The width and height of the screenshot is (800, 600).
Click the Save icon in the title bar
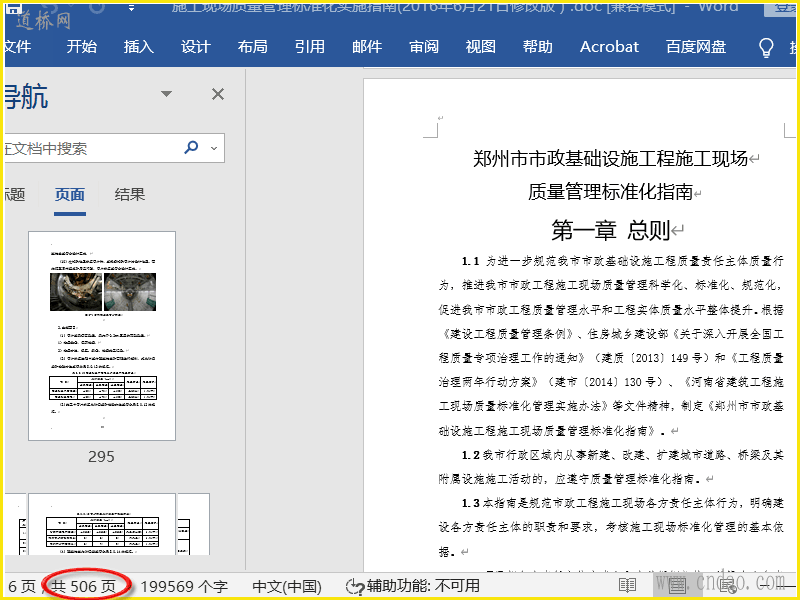[15, 8]
